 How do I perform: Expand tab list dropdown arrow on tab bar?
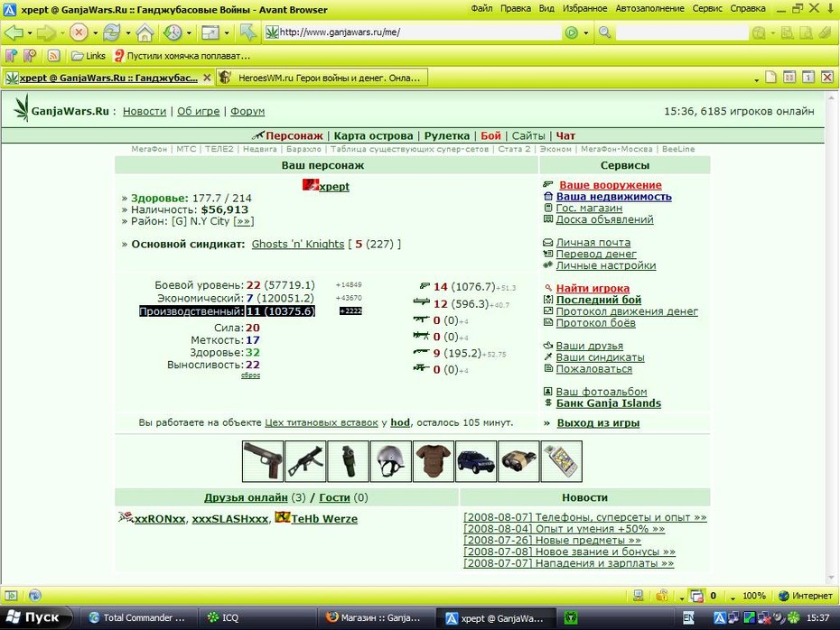click(x=756, y=79)
